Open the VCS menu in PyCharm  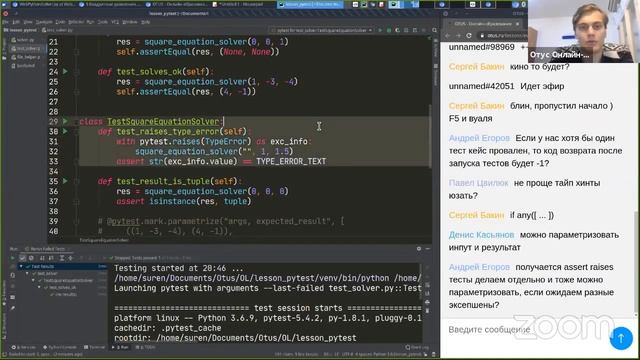(x=115, y=22)
